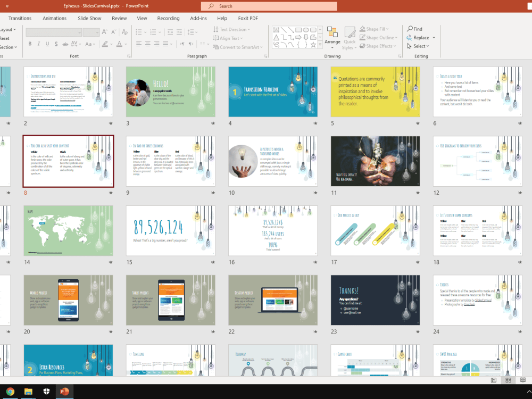Click the Clear All Formatting icon
The width and height of the screenshot is (532, 399).
coord(124,32)
